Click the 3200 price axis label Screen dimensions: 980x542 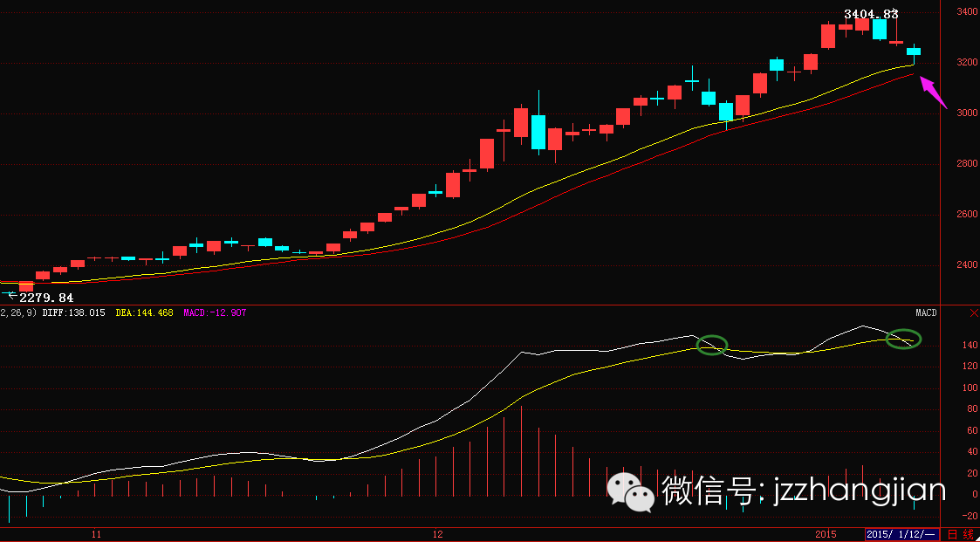(x=967, y=63)
